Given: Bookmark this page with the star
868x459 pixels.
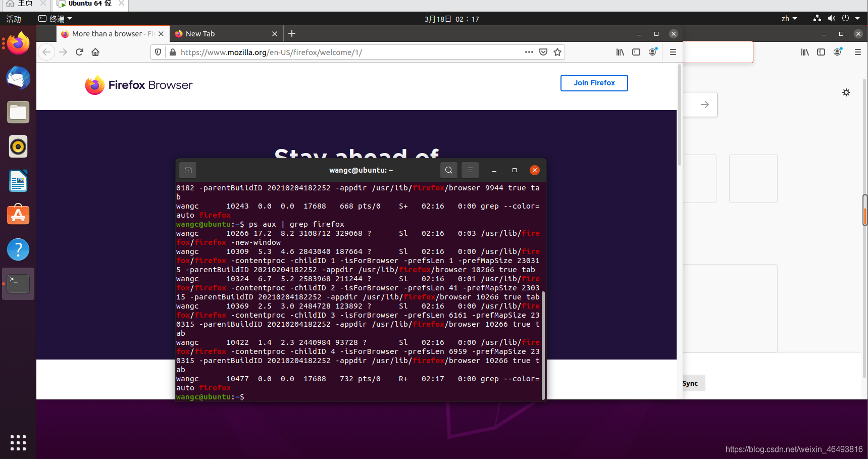Looking at the screenshot, I should point(557,52).
